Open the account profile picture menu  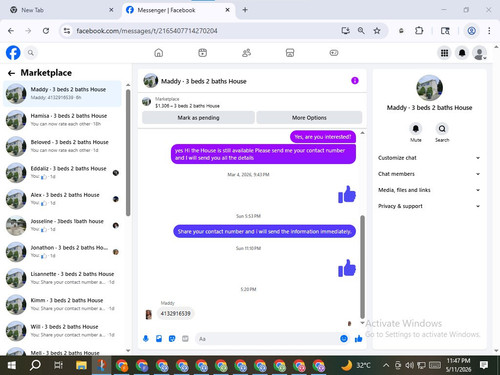(x=479, y=53)
